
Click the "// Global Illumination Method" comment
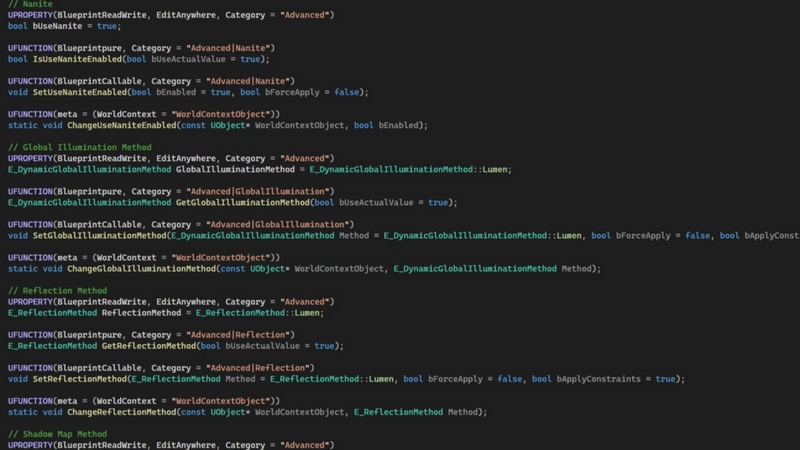[x=80, y=147]
